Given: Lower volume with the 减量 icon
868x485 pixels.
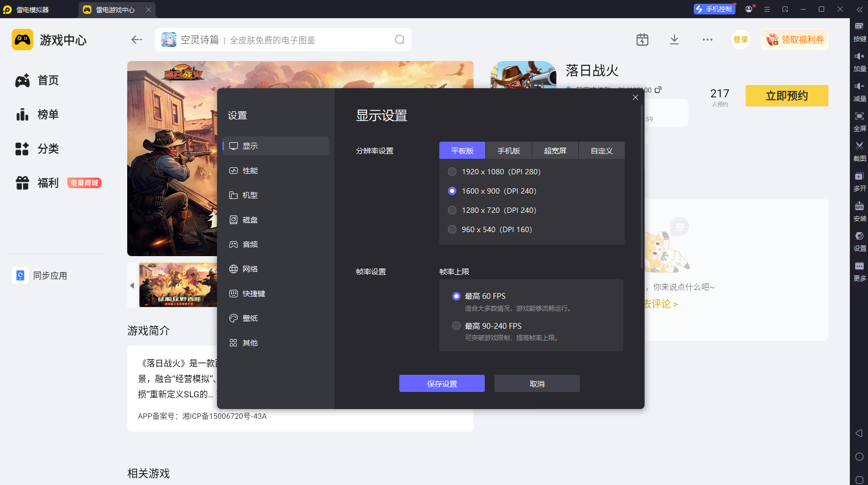Looking at the screenshot, I should (x=859, y=91).
